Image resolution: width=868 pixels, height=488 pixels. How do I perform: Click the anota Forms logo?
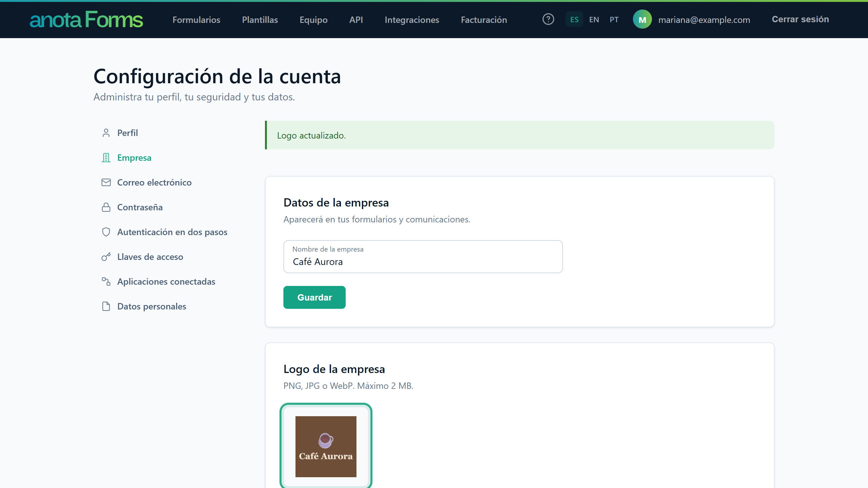(86, 20)
